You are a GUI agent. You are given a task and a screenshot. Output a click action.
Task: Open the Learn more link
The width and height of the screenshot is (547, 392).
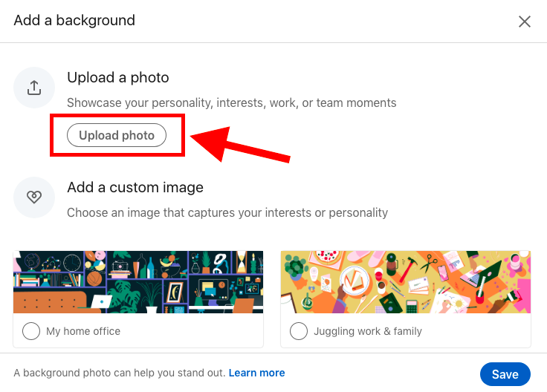point(256,373)
